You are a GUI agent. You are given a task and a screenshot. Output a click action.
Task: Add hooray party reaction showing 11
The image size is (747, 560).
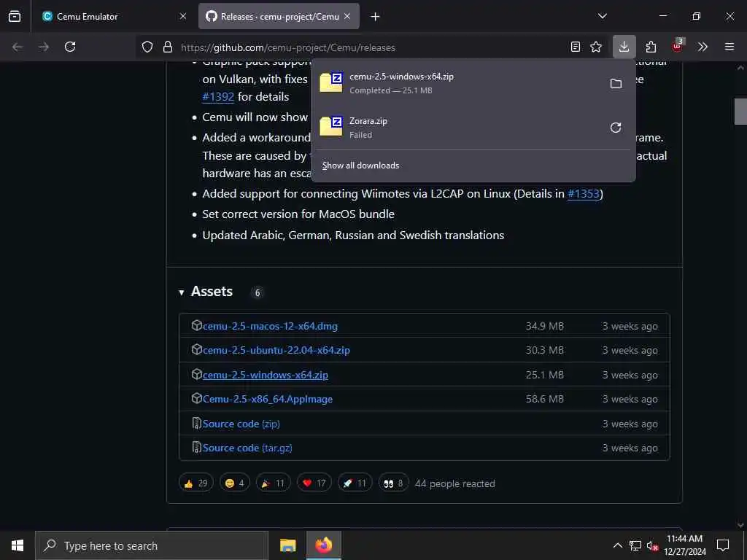[273, 483]
